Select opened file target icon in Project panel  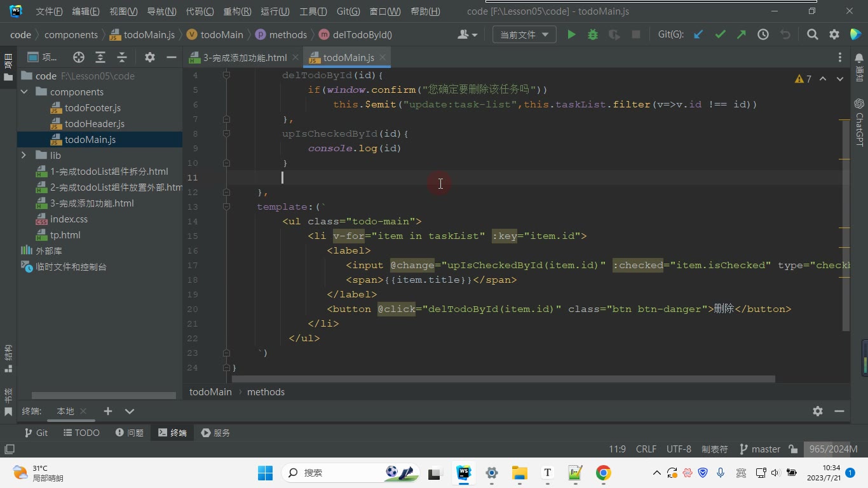click(79, 57)
